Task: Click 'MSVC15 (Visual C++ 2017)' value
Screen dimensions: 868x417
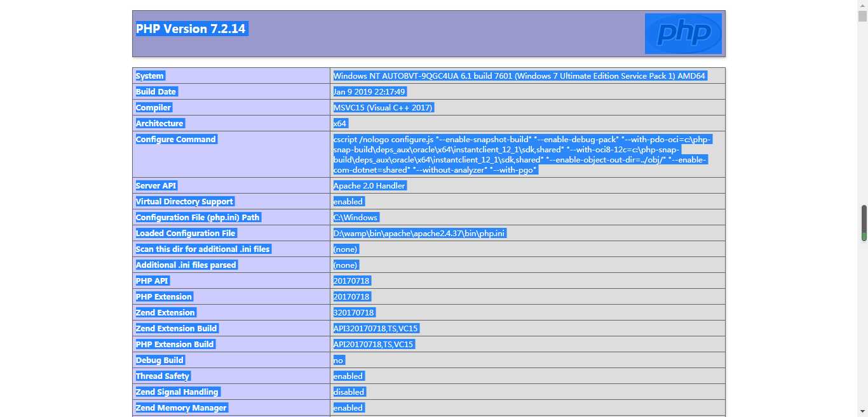Action: pyautogui.click(x=383, y=107)
